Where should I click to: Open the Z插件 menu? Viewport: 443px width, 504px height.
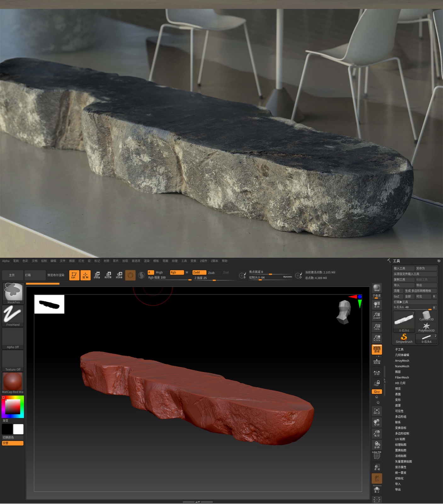203,261
